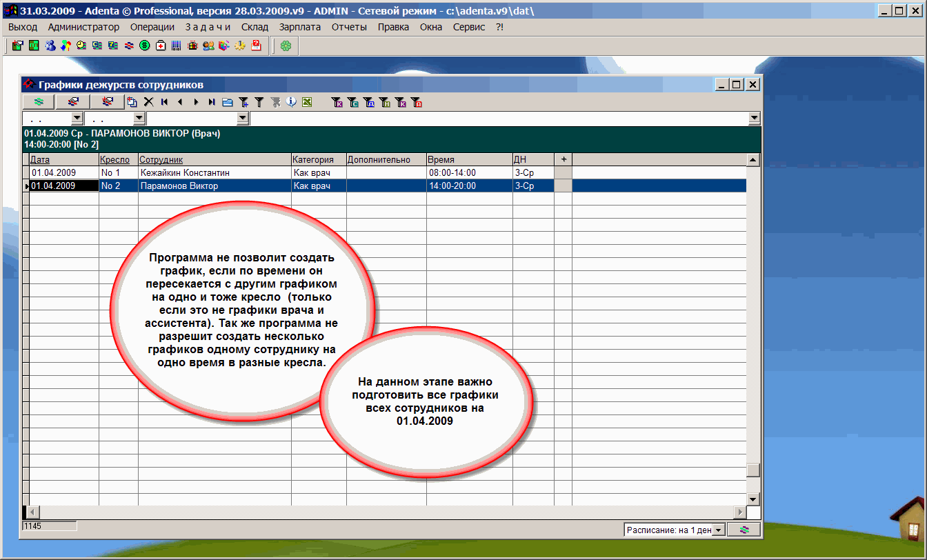Open the 'Расписание: на 1 ден' dropdown

point(718,530)
